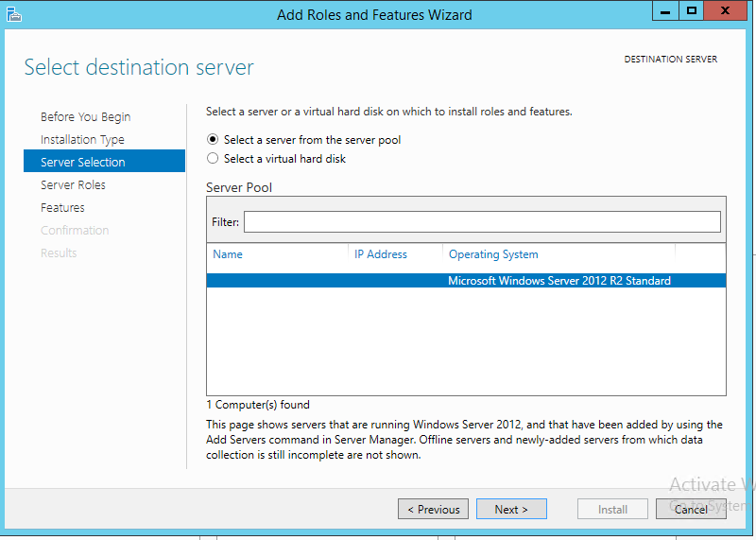Click the wizard icon in title bar
This screenshot has width=756, height=540.
[x=13, y=14]
